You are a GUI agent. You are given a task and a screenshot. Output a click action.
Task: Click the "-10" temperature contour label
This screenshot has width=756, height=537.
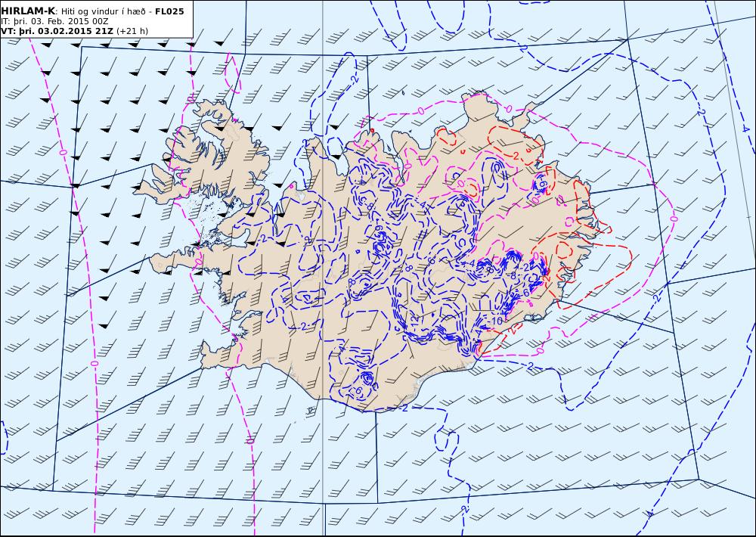(494, 321)
